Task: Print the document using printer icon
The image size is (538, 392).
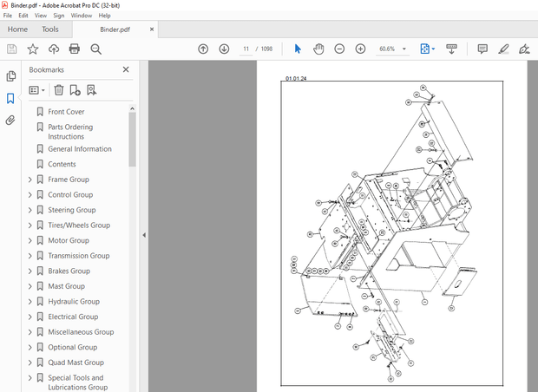Action: pos(75,49)
